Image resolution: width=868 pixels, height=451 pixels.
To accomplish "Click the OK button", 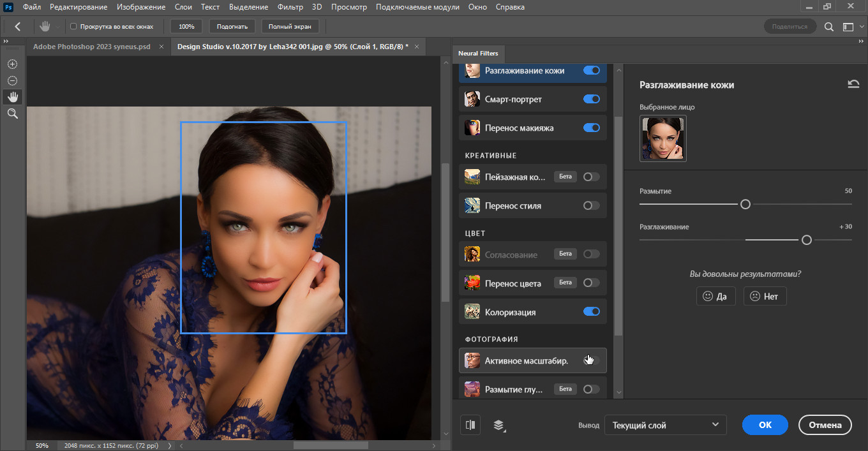I will pos(765,425).
